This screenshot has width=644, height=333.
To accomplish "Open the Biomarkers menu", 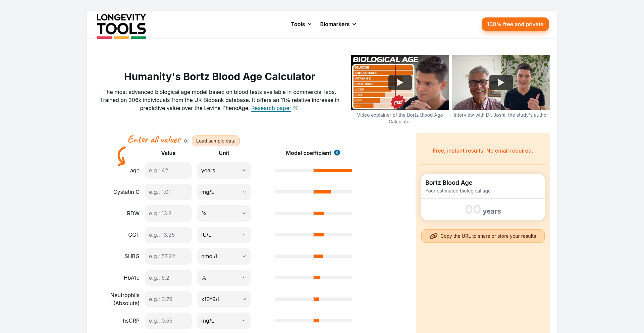I will pyautogui.click(x=338, y=24).
